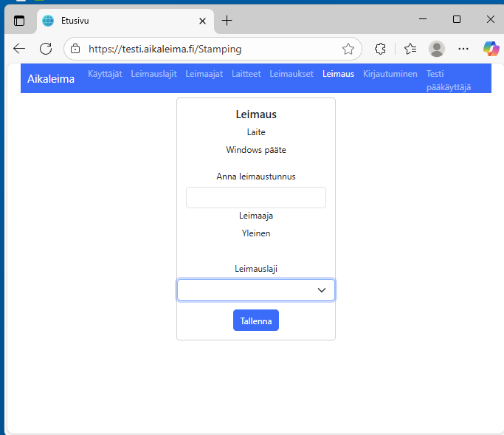Navigate to Leimaajat menu item

(x=204, y=74)
